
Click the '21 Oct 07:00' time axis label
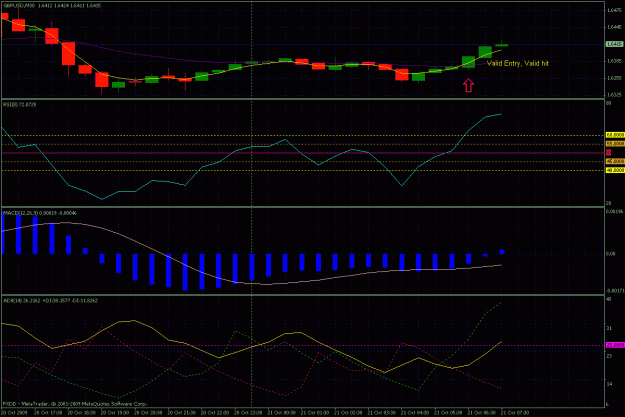(x=515, y=413)
